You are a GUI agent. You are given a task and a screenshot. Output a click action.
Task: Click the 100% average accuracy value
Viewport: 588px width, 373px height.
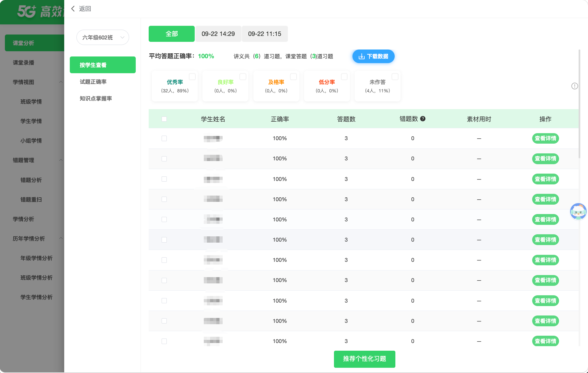pyautogui.click(x=206, y=56)
